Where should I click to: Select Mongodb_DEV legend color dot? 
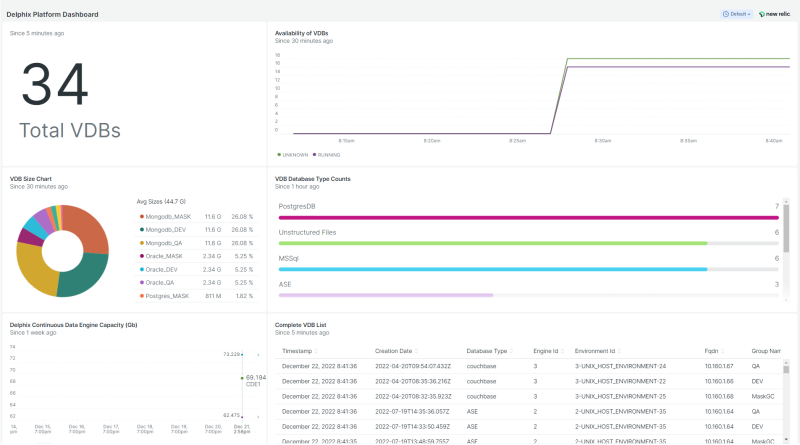142,230
